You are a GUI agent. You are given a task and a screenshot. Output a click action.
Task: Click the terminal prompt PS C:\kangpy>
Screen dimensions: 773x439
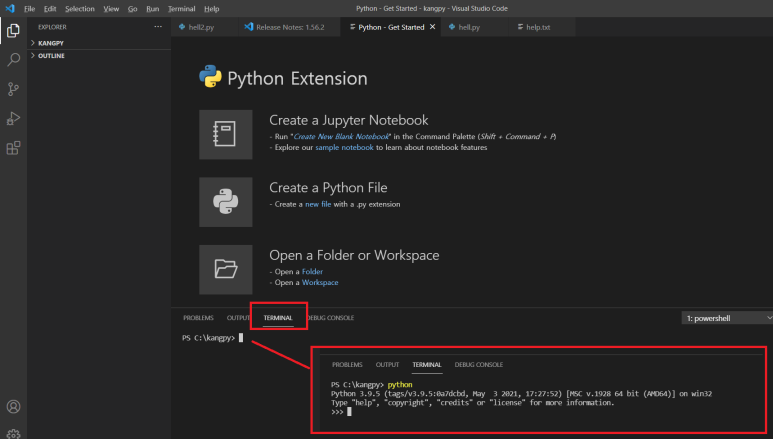[209, 338]
